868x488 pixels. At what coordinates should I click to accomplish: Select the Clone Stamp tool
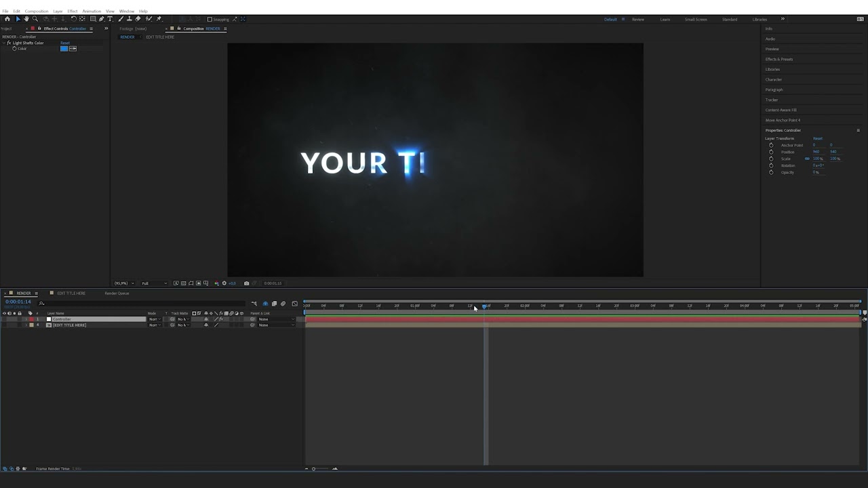coord(130,19)
